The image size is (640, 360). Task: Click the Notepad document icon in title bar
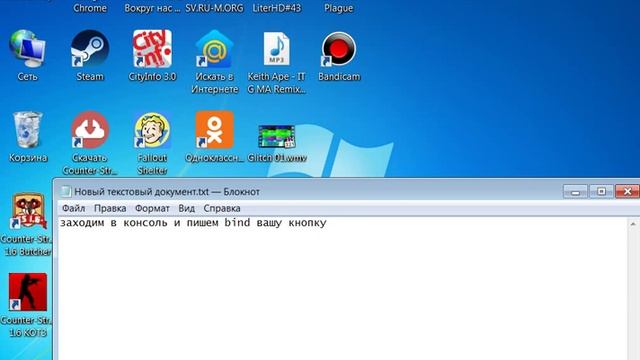[66, 191]
